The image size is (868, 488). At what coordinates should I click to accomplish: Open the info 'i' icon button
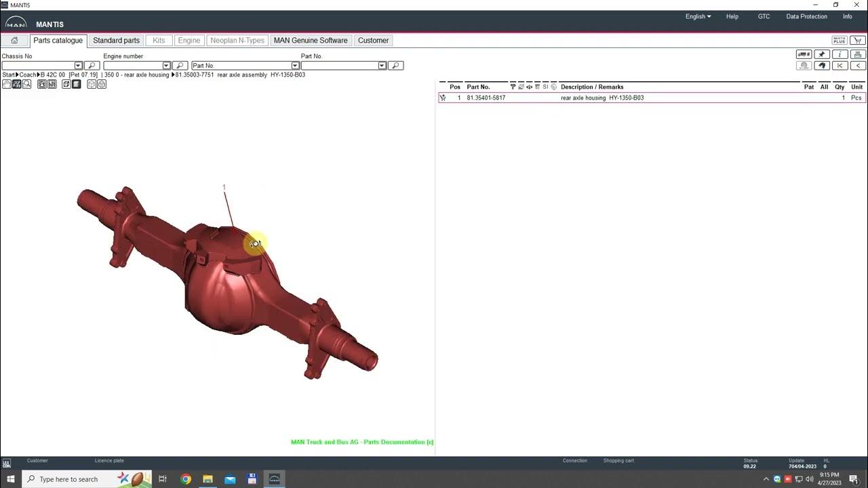(840, 54)
